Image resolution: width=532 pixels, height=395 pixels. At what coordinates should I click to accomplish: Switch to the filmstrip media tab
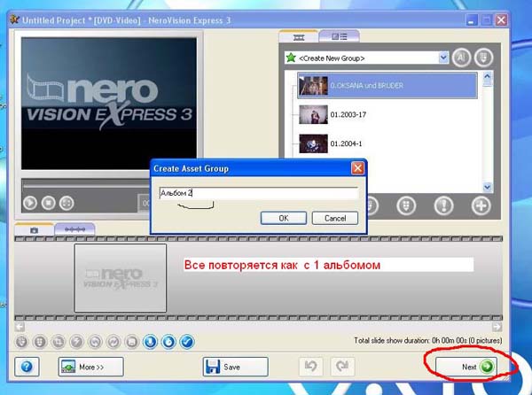tap(299, 37)
